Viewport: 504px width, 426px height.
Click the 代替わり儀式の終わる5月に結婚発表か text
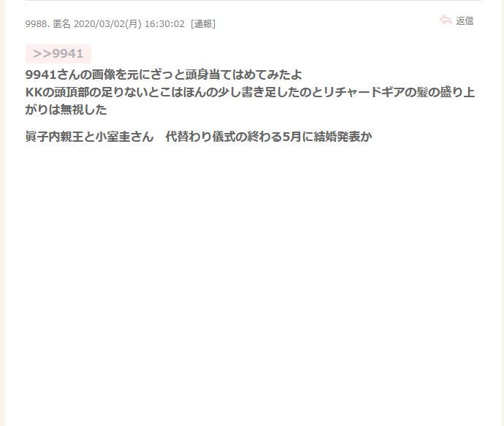269,137
